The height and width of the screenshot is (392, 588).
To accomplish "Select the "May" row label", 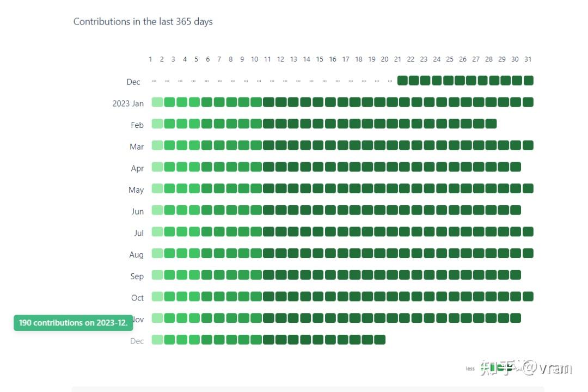I will click(136, 190).
